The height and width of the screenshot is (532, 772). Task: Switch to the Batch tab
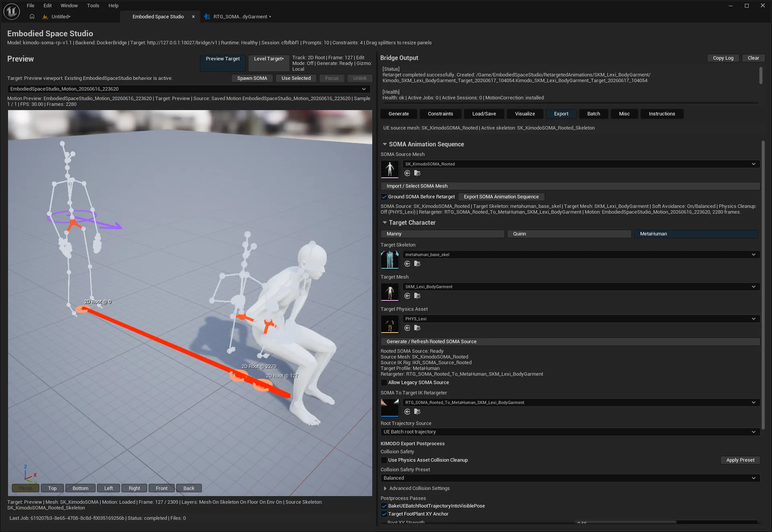pos(593,114)
